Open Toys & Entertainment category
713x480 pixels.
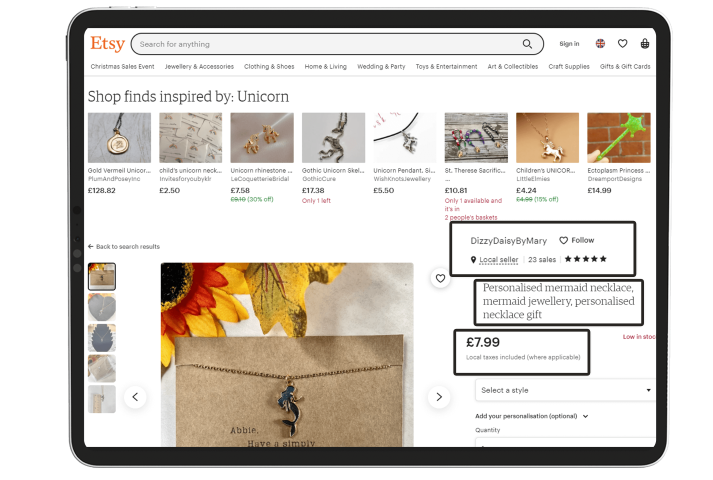coord(447,66)
